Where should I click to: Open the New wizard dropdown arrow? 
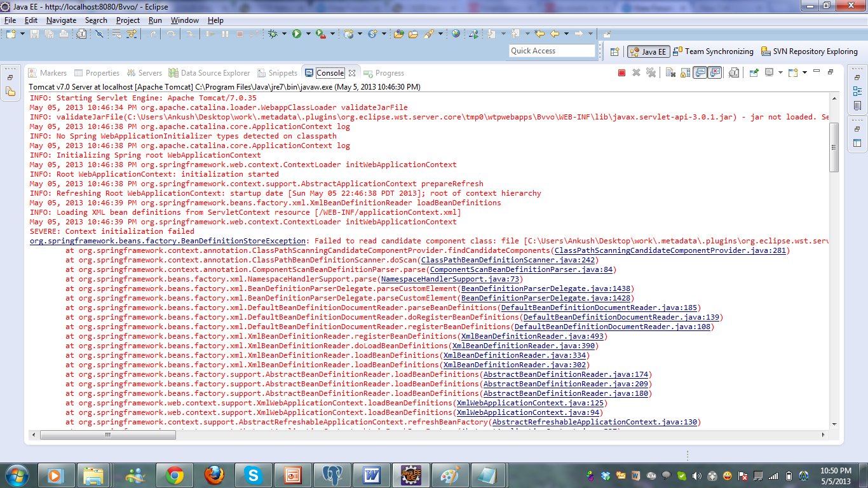tap(23, 34)
